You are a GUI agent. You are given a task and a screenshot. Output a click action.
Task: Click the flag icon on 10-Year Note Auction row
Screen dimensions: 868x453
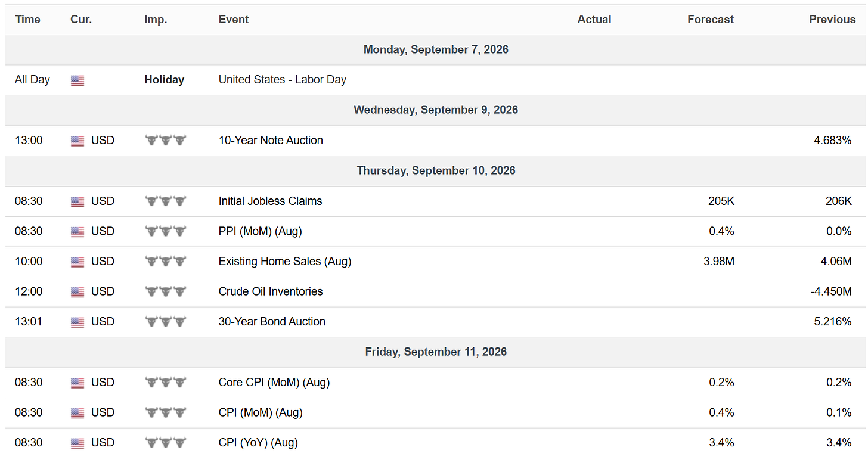tap(77, 141)
